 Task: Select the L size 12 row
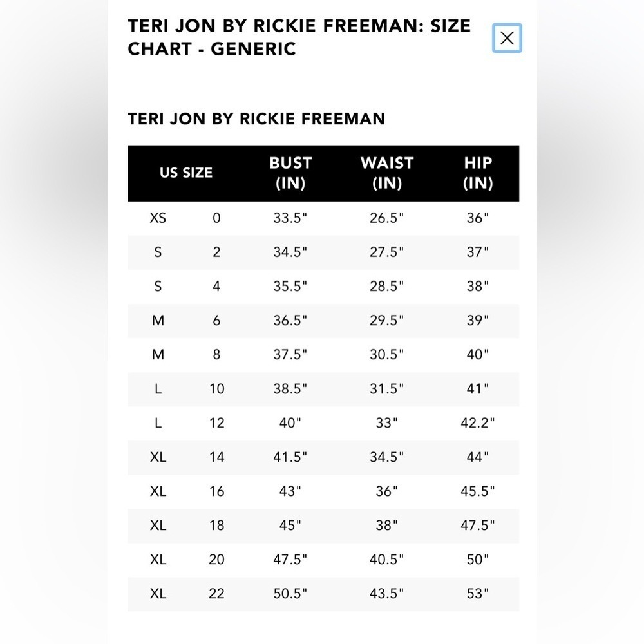click(x=323, y=423)
